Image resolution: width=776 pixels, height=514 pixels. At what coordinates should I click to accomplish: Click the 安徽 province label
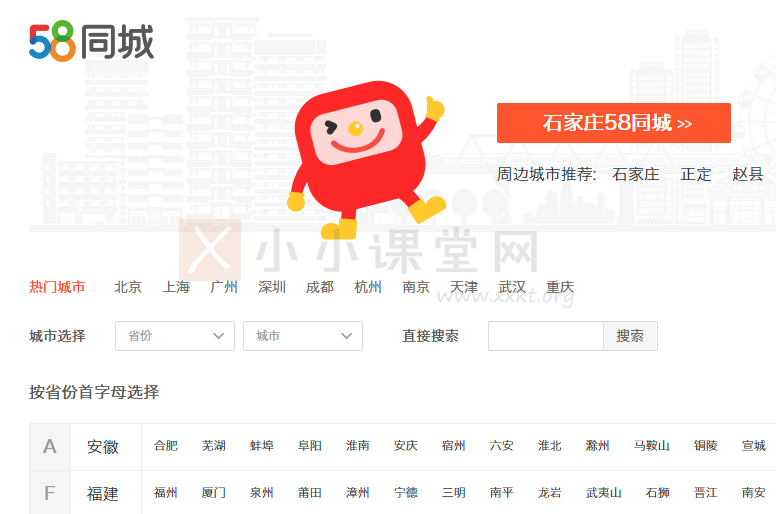[103, 447]
